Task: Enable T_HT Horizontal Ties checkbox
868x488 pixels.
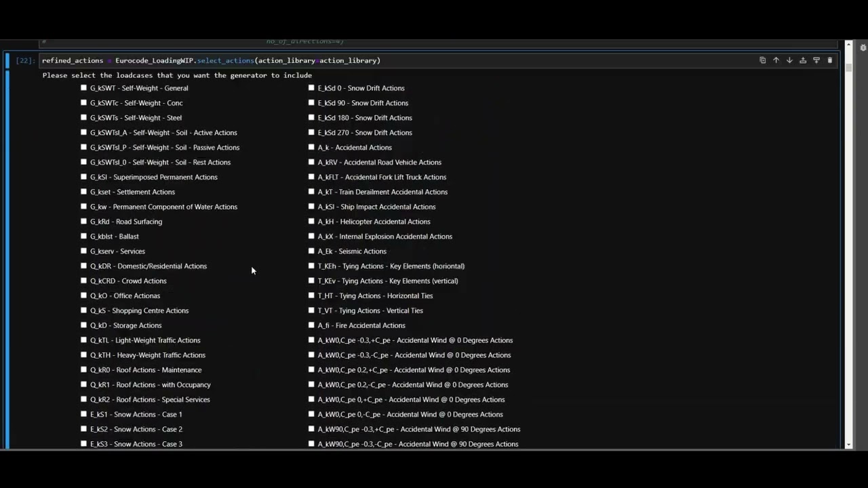Action: [x=311, y=296]
